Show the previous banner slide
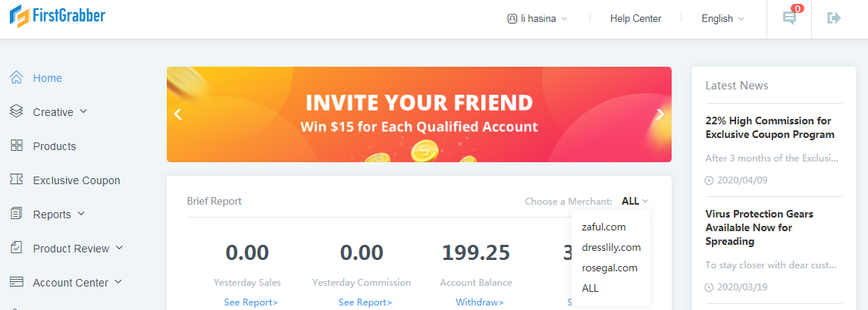 click(x=177, y=114)
